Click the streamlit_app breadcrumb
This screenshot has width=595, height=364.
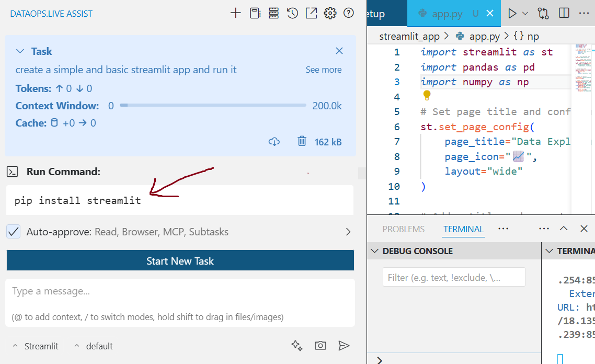coord(409,37)
